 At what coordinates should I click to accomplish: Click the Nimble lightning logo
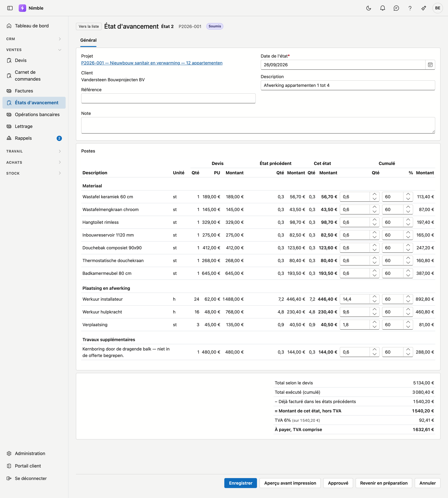[22, 8]
